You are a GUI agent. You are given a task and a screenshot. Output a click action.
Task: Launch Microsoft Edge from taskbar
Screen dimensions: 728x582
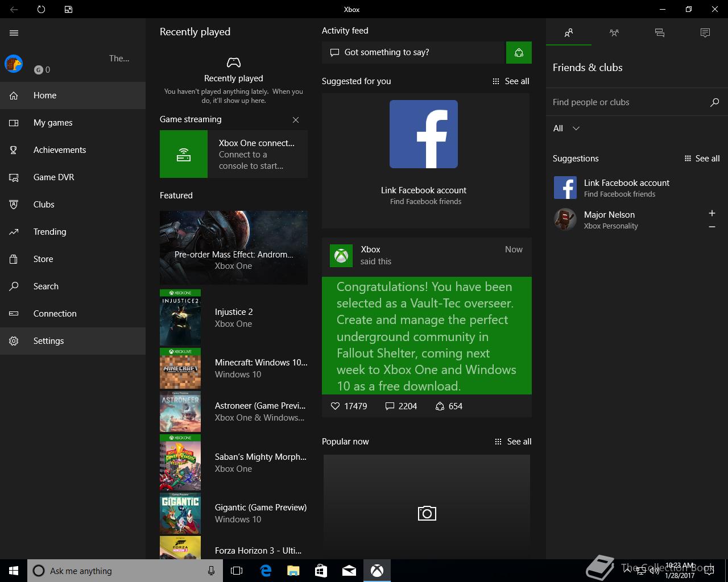coord(265,571)
